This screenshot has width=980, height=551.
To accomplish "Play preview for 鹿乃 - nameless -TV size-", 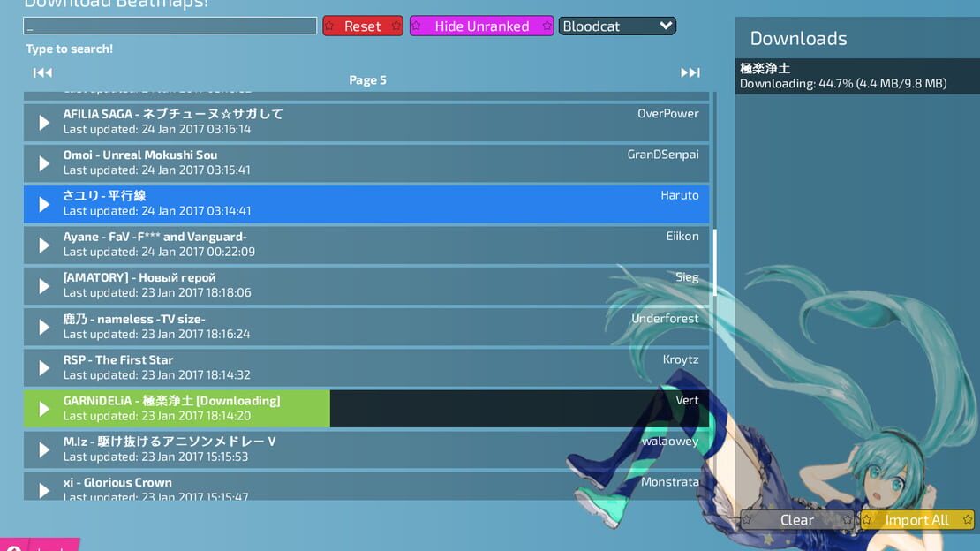I will (44, 327).
